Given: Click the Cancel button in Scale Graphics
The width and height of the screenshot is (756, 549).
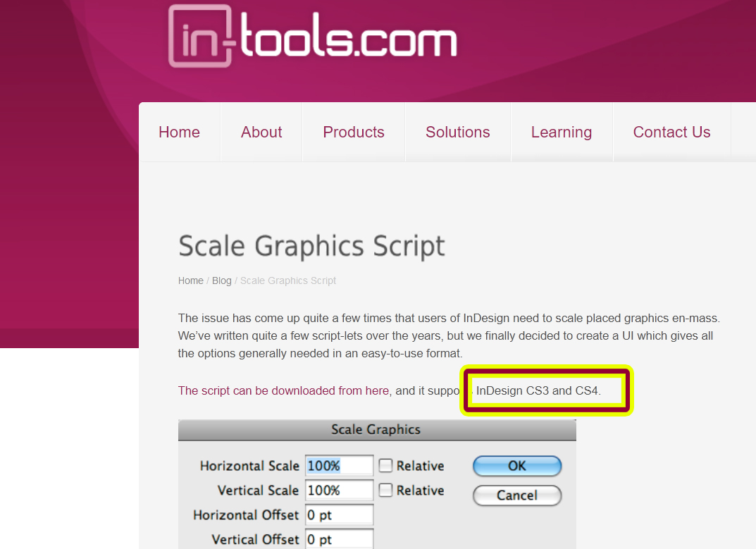Looking at the screenshot, I should click(x=517, y=495).
